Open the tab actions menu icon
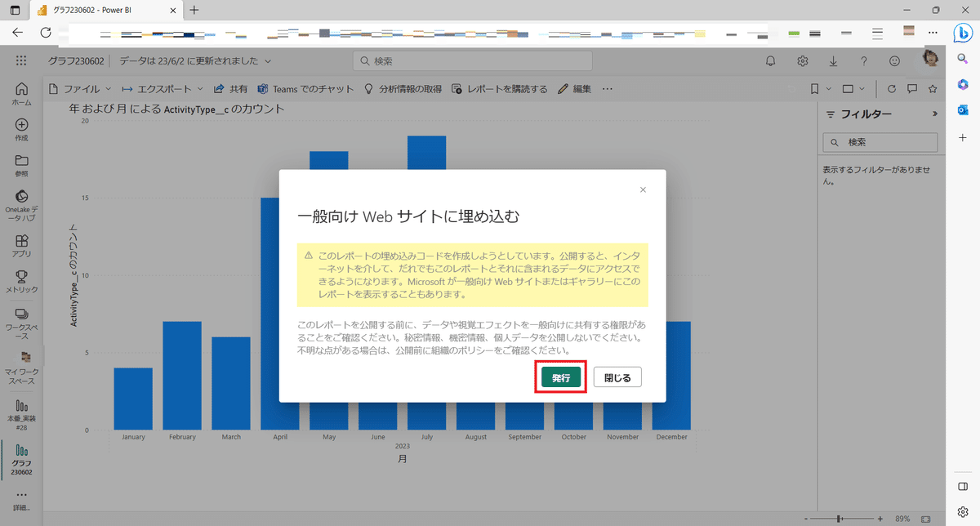 coord(14,10)
